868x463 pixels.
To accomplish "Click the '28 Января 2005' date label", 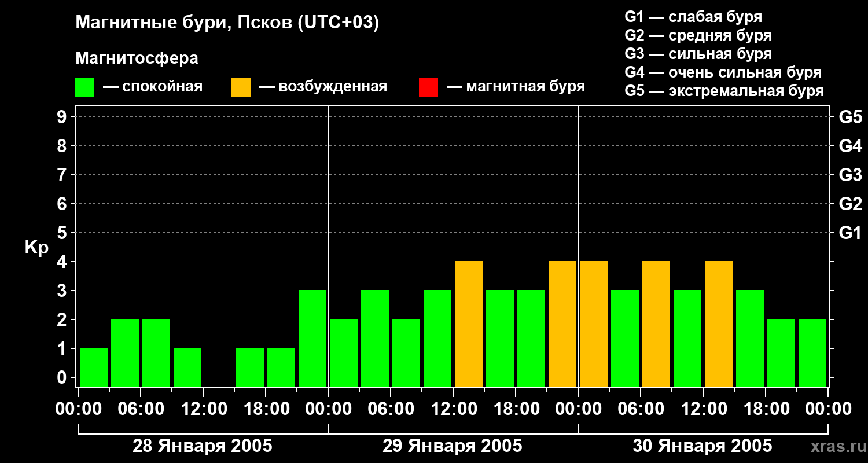I will (203, 446).
